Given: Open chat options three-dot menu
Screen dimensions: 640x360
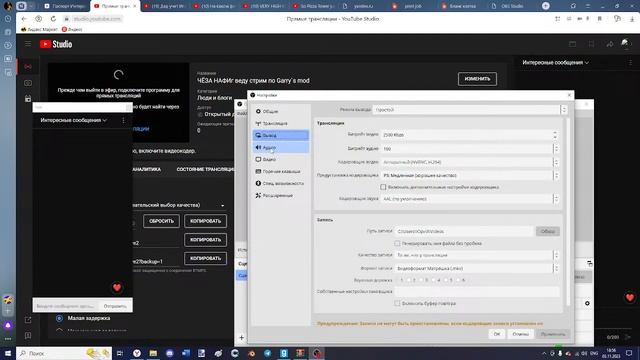Looking at the screenshot, I should [x=123, y=120].
